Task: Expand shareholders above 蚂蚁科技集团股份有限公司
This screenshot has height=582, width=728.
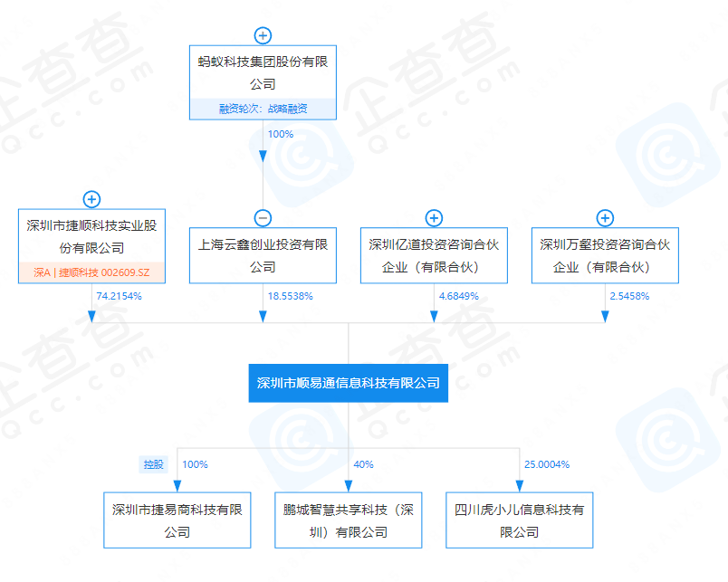Action: coord(263,35)
